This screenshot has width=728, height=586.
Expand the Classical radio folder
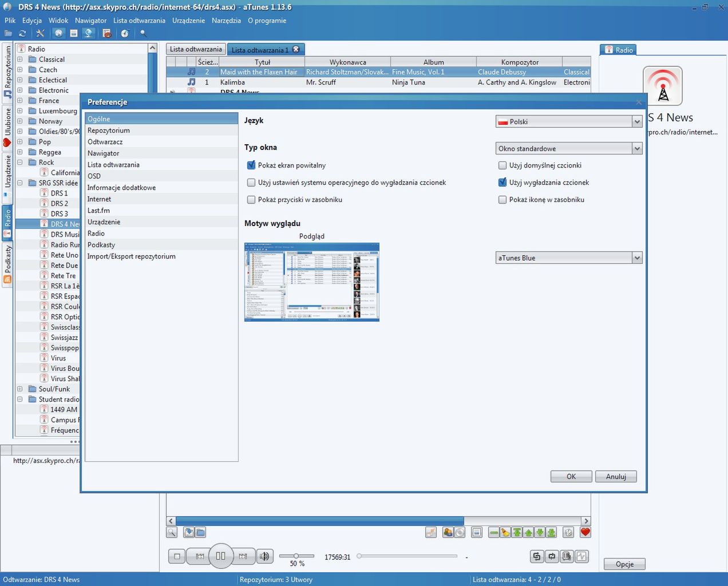[19, 60]
